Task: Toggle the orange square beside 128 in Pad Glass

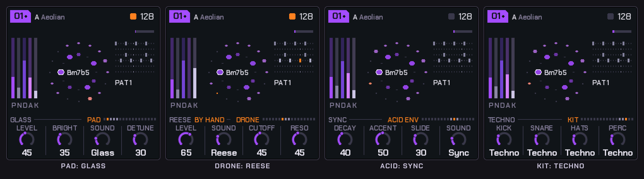Action: coord(133,16)
